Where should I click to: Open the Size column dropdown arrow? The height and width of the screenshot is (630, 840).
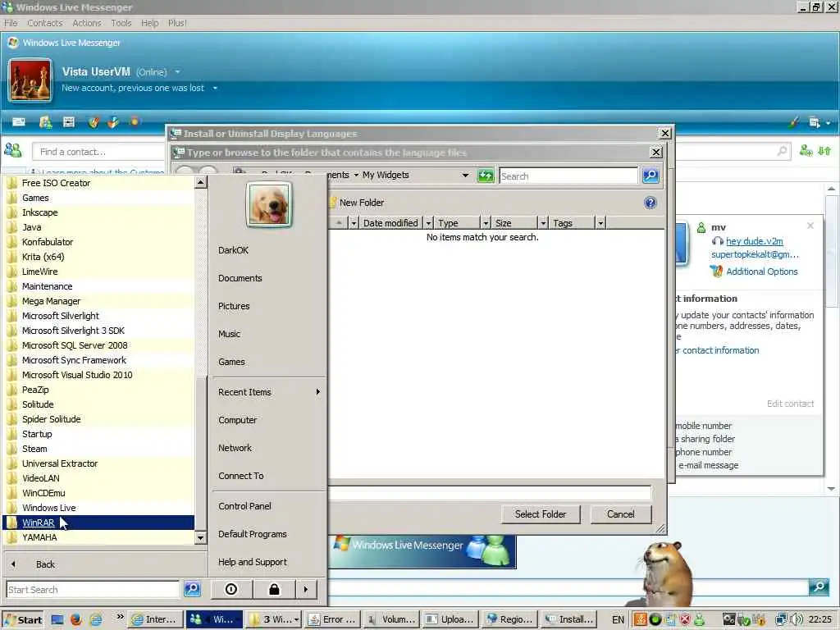coord(543,223)
